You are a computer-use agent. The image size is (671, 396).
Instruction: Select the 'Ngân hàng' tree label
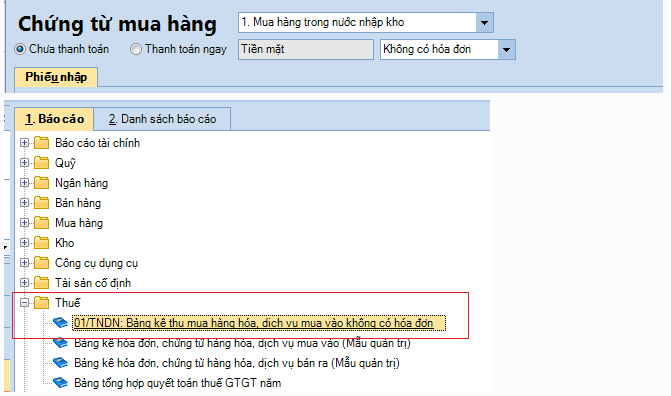(81, 183)
